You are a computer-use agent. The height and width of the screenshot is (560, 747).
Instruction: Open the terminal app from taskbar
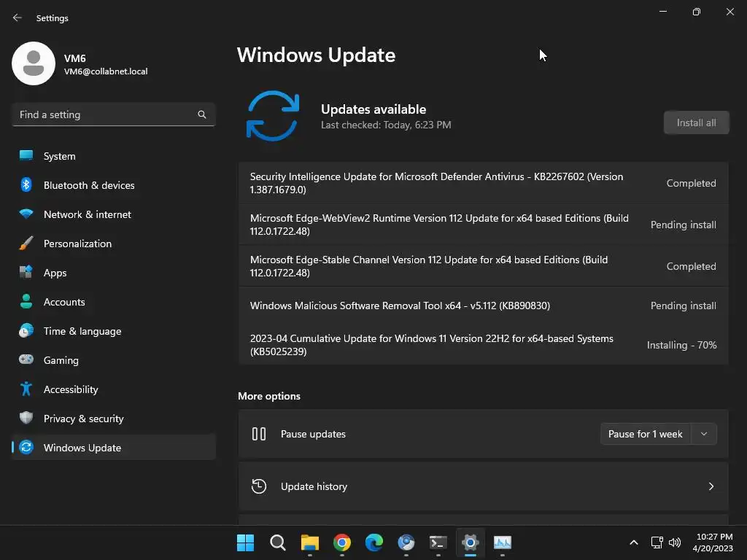click(x=438, y=542)
